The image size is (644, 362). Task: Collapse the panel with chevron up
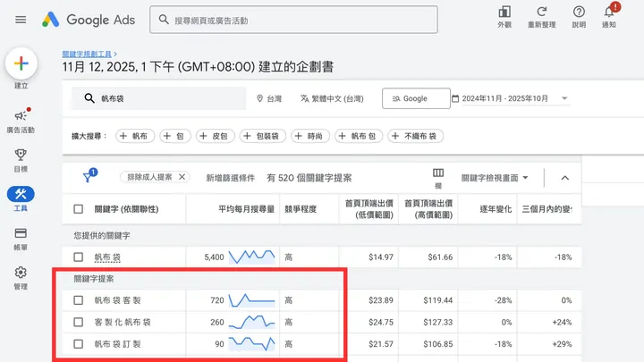(x=564, y=178)
